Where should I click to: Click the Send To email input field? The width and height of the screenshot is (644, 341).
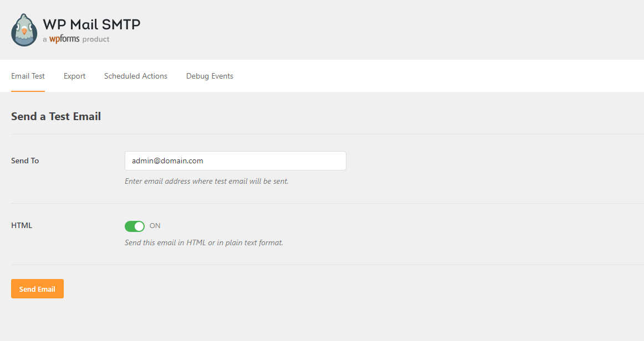(235, 161)
